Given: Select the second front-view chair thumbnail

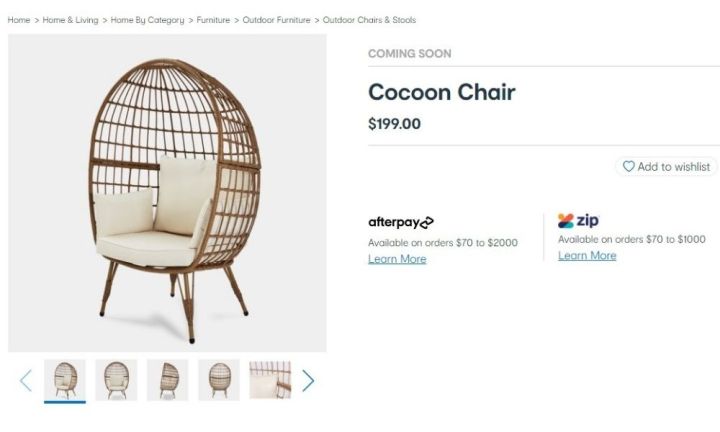Looking at the screenshot, I should tap(116, 380).
